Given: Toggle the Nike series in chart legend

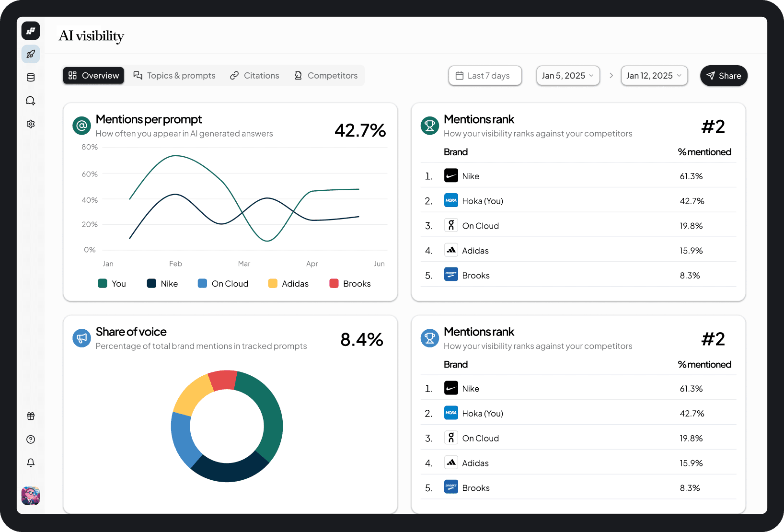Looking at the screenshot, I should tap(162, 284).
